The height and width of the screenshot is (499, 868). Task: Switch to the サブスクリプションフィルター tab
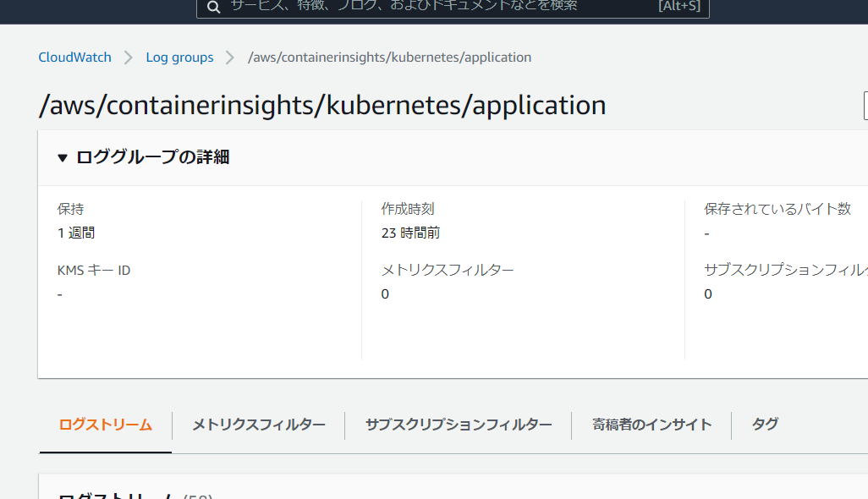pos(458,425)
